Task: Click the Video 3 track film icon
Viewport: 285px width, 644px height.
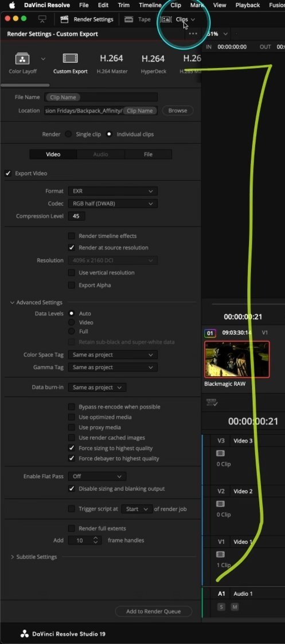Action: (x=220, y=453)
